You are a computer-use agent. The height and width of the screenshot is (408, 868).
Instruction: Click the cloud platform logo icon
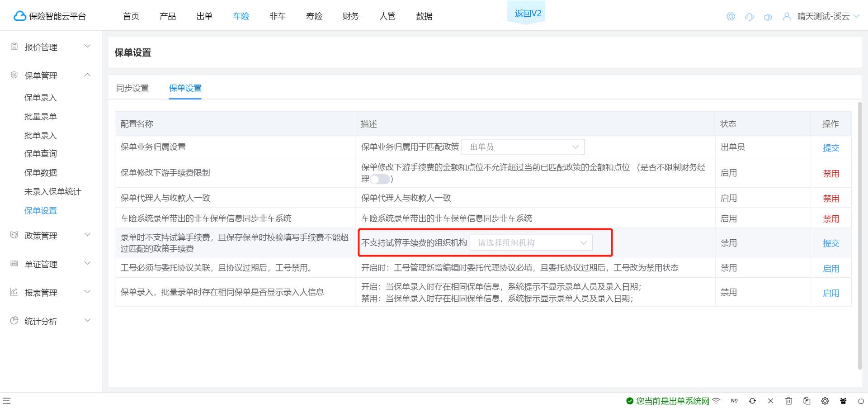(19, 16)
